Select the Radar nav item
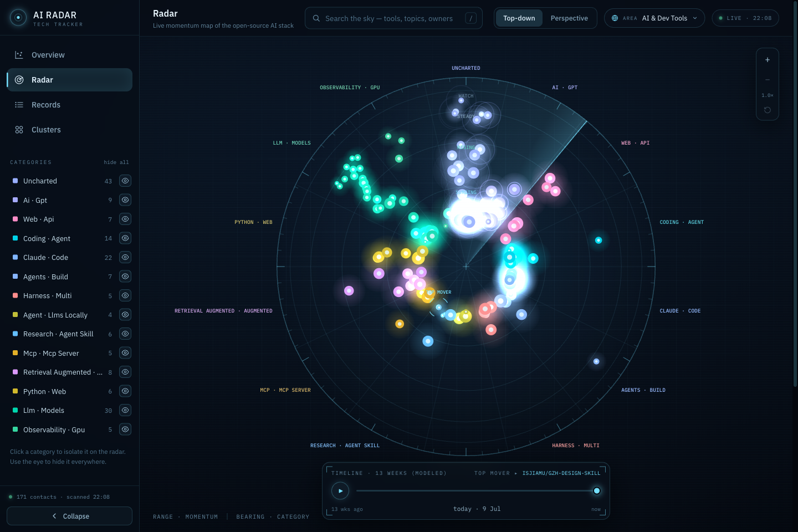The height and width of the screenshot is (532, 798). pyautogui.click(x=69, y=80)
